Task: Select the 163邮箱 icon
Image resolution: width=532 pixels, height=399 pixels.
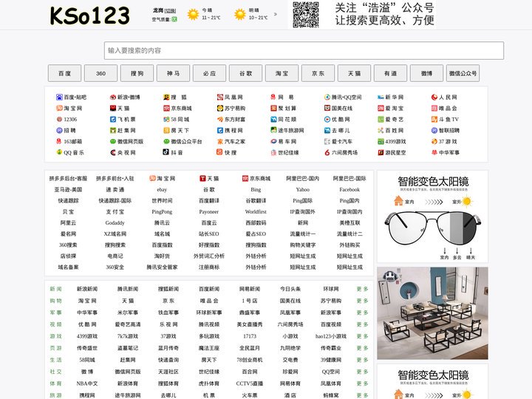Action: [x=59, y=141]
